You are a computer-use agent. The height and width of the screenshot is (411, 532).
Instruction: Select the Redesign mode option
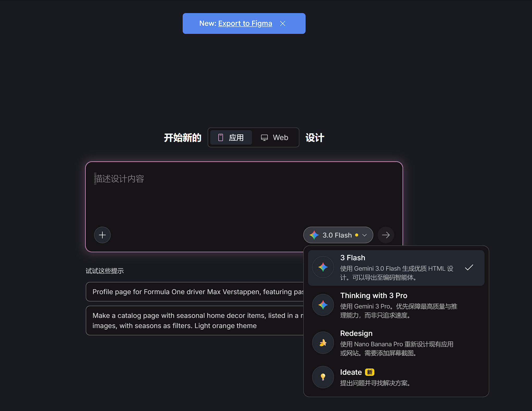pyautogui.click(x=396, y=343)
